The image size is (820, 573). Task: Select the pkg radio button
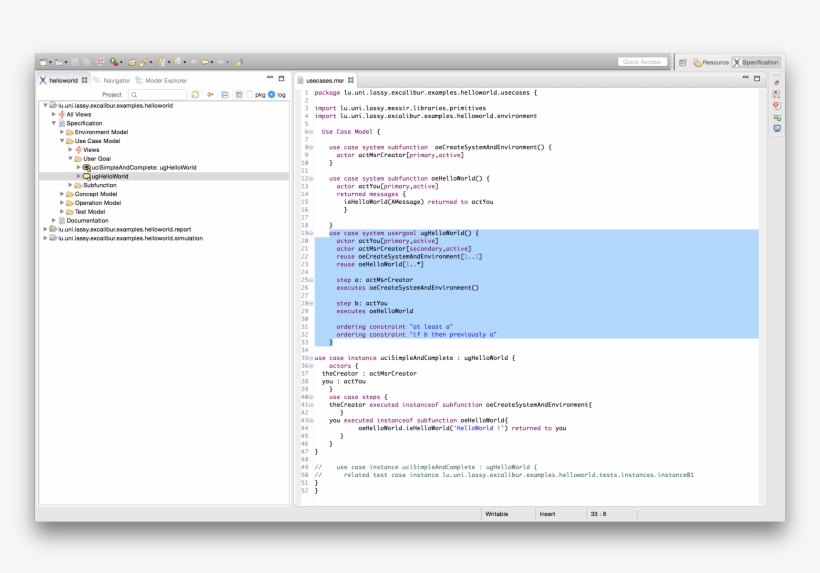pyautogui.click(x=250, y=94)
